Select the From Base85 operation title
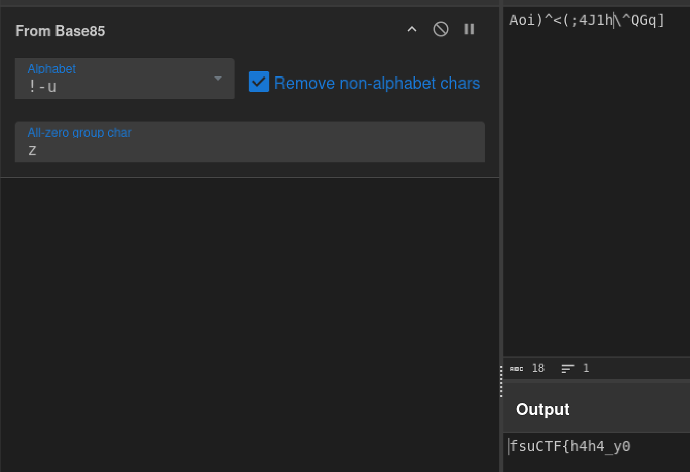Screen dimensions: 690x472 (60, 31)
